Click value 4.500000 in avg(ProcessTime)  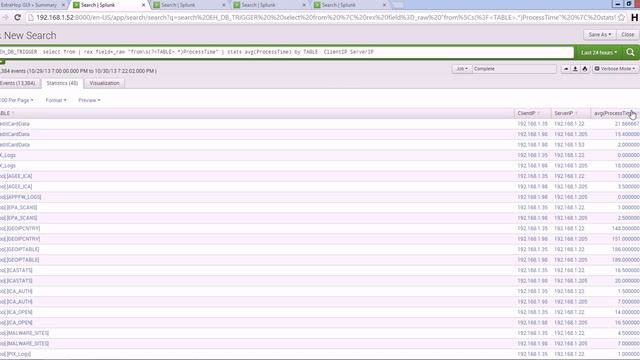(x=629, y=333)
